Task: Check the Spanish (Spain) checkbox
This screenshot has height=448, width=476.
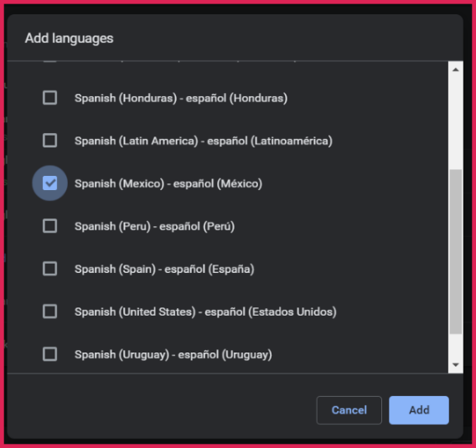Action: coord(49,269)
